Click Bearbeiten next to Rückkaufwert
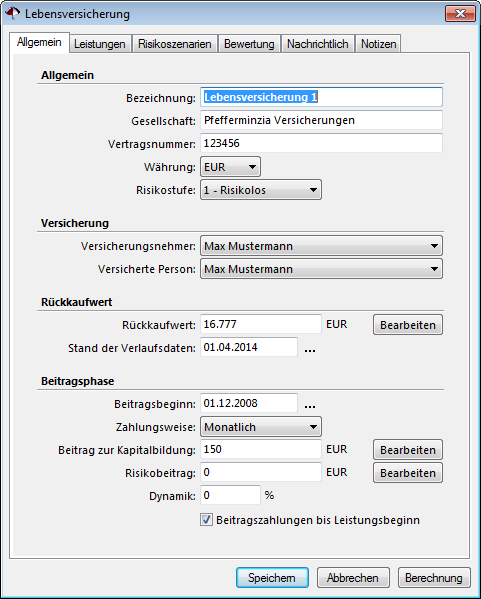 pyautogui.click(x=408, y=325)
